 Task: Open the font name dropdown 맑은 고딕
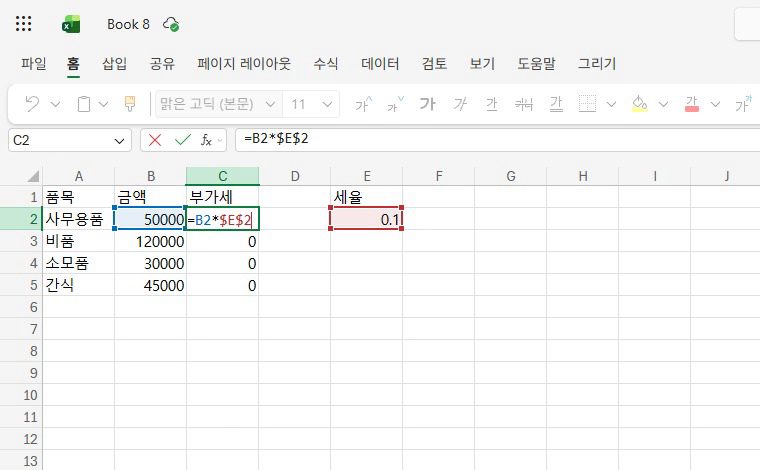pyautogui.click(x=270, y=104)
